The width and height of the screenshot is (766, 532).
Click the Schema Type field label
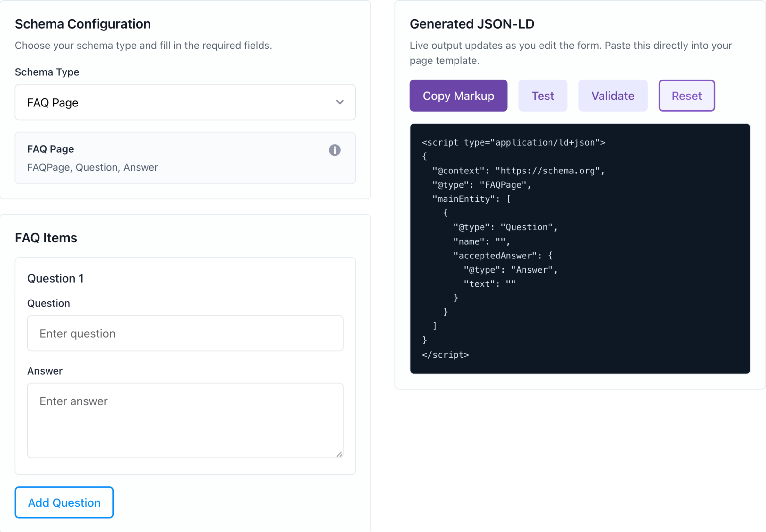pos(47,72)
